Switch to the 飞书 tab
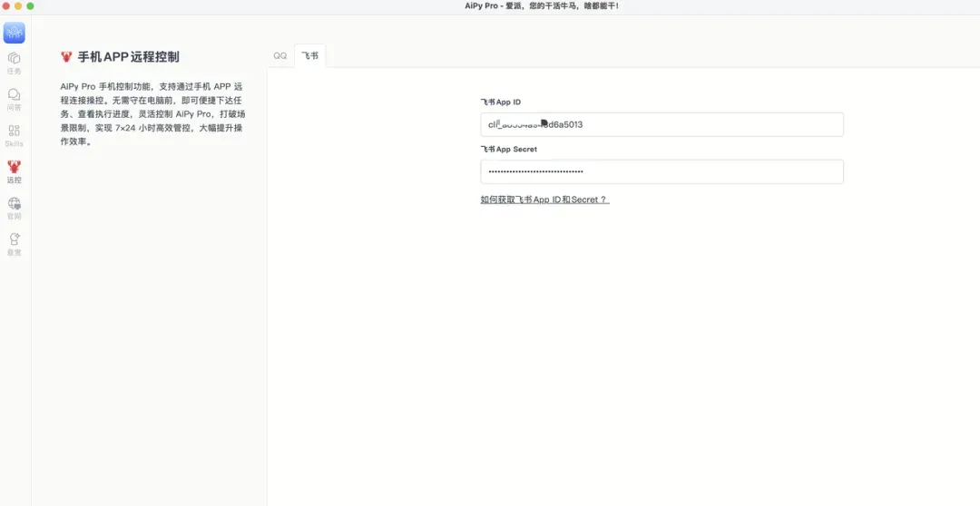980x506 pixels. tap(310, 55)
